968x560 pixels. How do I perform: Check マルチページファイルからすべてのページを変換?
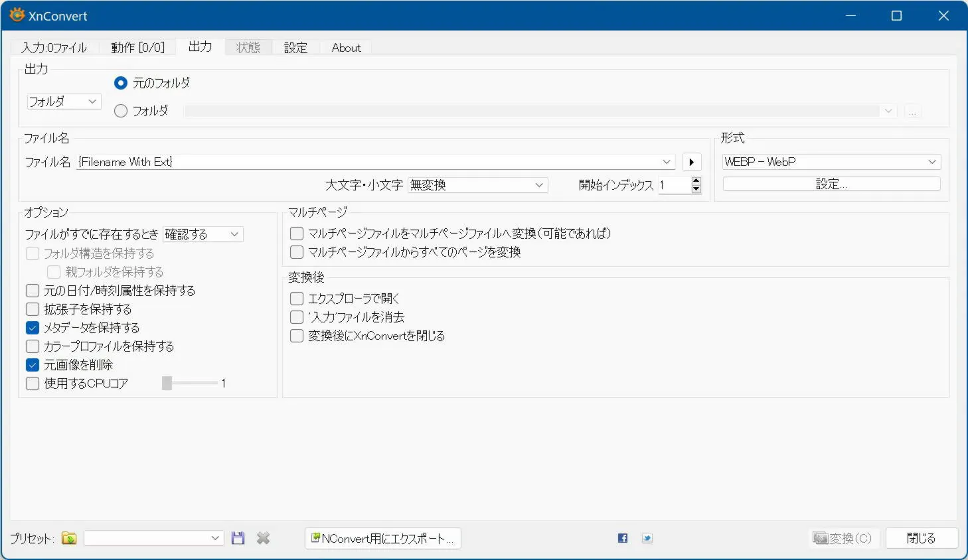tap(297, 252)
